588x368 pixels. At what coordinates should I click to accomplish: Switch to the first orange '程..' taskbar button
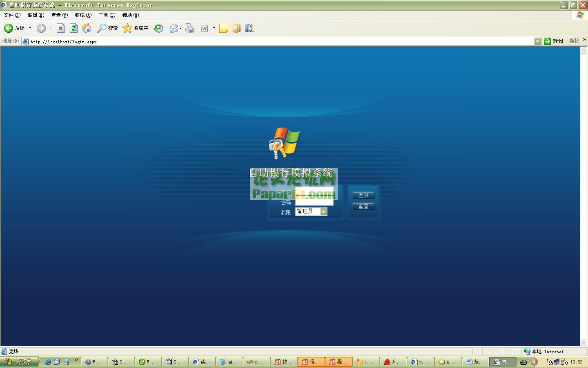(311, 362)
